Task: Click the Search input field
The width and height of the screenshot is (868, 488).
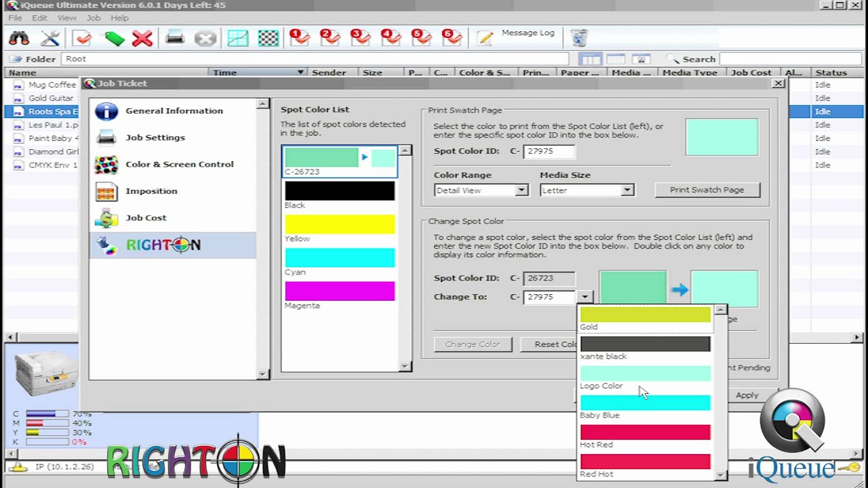Action: click(790, 59)
